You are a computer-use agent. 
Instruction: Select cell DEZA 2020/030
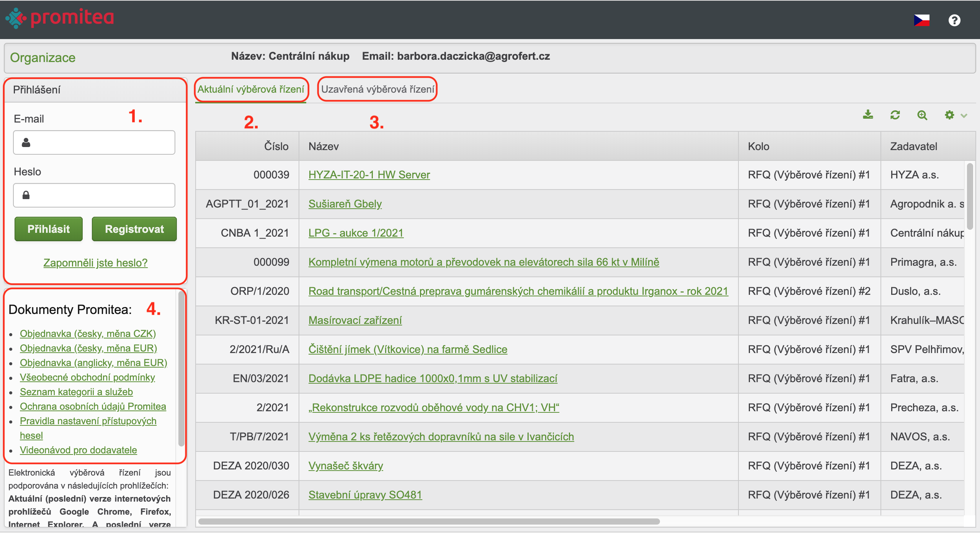point(247,466)
